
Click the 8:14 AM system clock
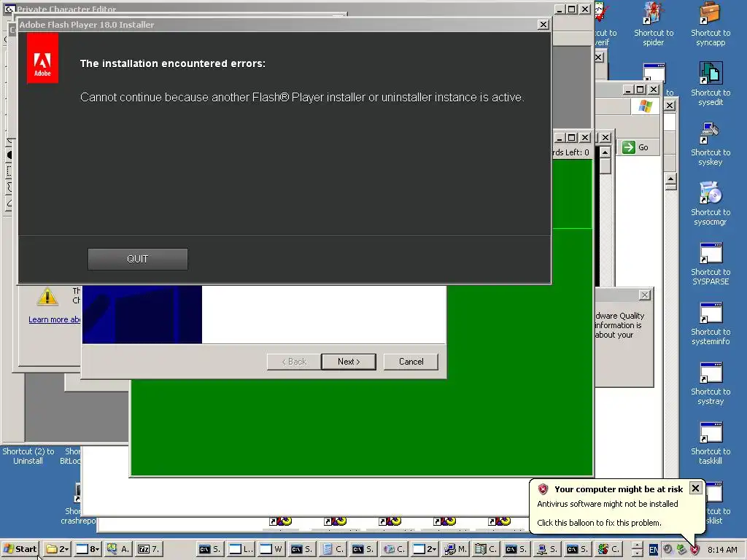(x=722, y=550)
